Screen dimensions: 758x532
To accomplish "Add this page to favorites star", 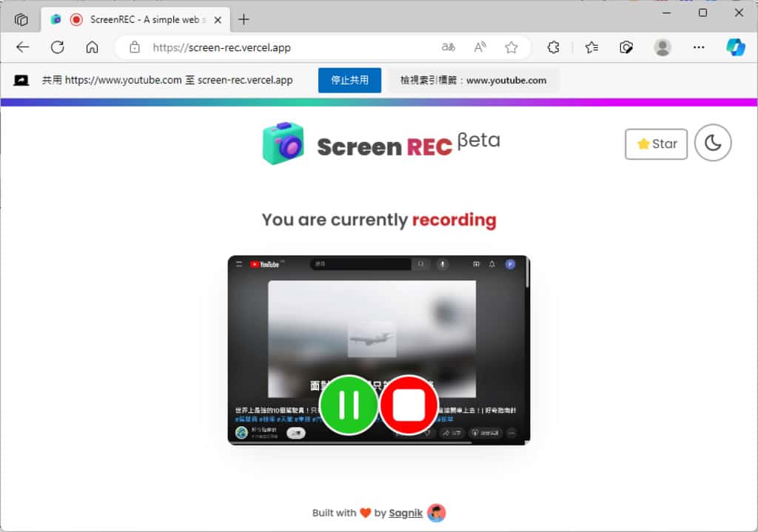I will pos(511,47).
